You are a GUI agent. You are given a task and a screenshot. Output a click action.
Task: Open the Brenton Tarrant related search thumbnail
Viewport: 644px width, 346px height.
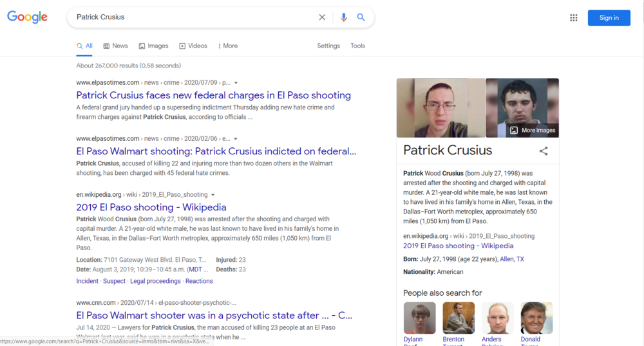pyautogui.click(x=459, y=318)
